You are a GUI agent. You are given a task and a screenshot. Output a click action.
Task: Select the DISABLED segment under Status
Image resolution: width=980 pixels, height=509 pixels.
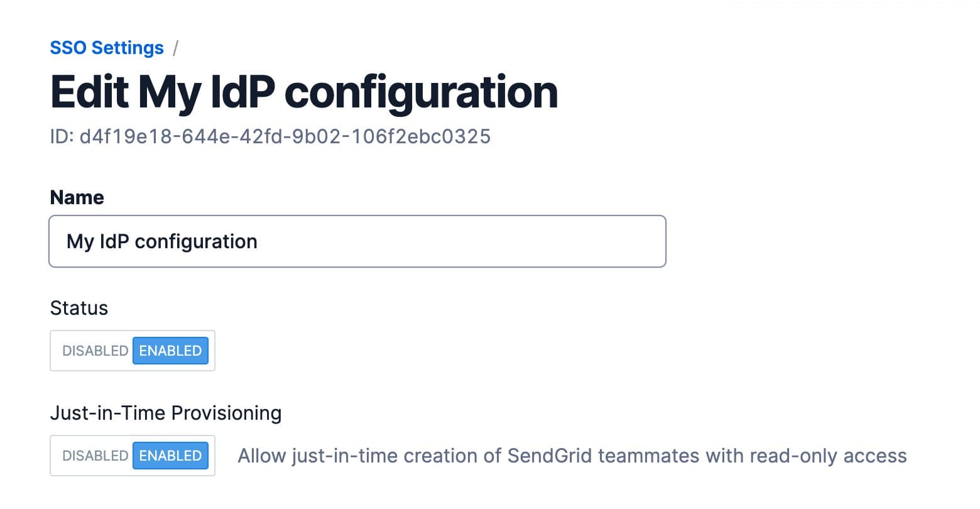(94, 351)
